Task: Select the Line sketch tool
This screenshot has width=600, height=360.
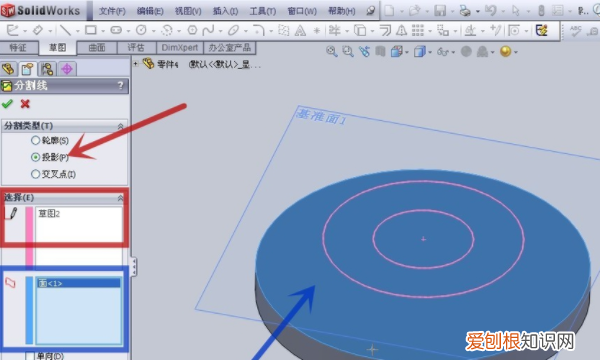Action: tap(65, 30)
